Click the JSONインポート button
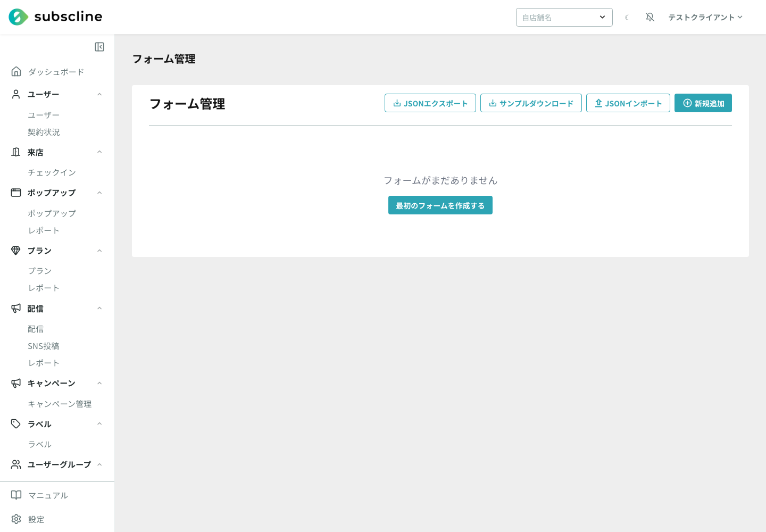The image size is (766, 532). 628,103
